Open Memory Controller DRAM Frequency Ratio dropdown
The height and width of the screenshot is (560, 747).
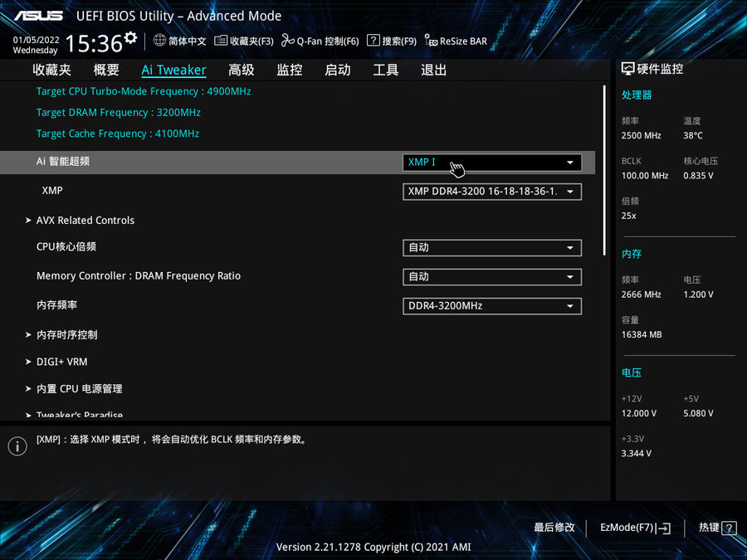click(x=491, y=276)
